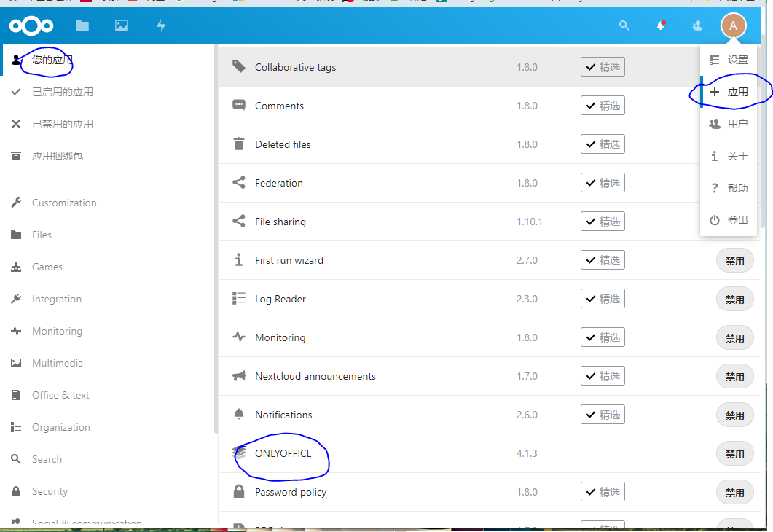Disable the First run wizard app

734,259
